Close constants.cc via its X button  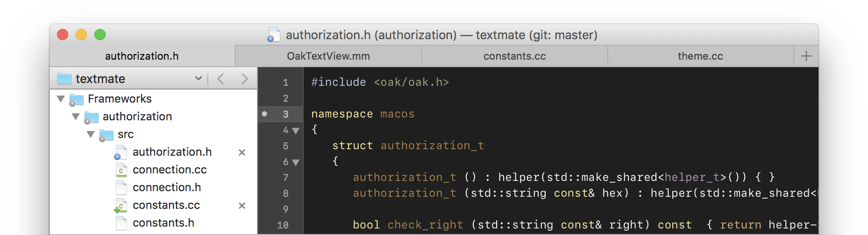click(x=242, y=206)
